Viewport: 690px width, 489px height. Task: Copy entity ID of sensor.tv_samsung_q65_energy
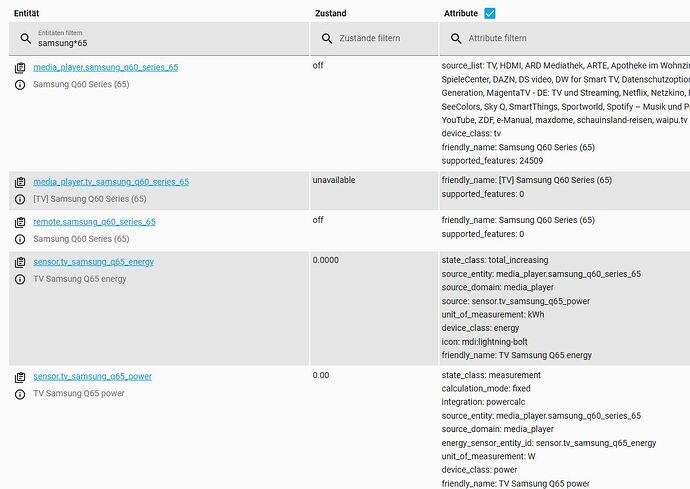point(20,262)
